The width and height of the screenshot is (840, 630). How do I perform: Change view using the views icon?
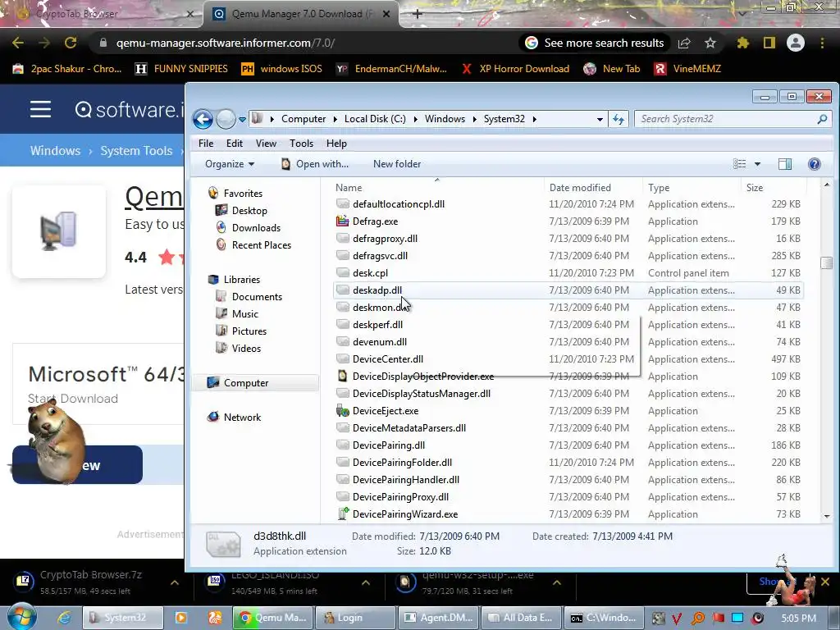(x=739, y=164)
